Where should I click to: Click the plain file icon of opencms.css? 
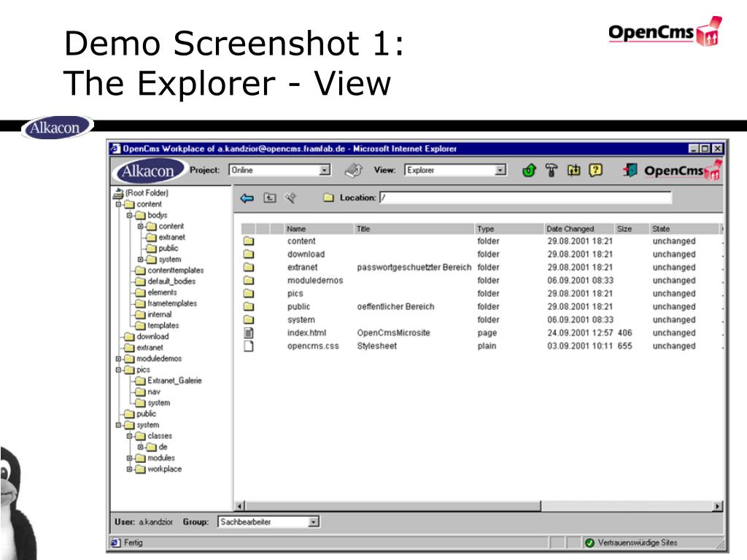tap(249, 346)
